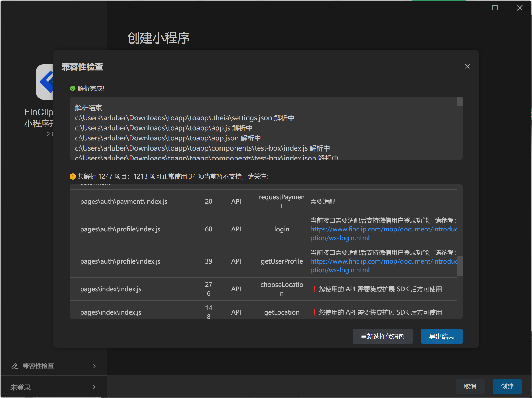
Task: Click red exclamation icon in chooseLocation row
Action: coord(314,289)
